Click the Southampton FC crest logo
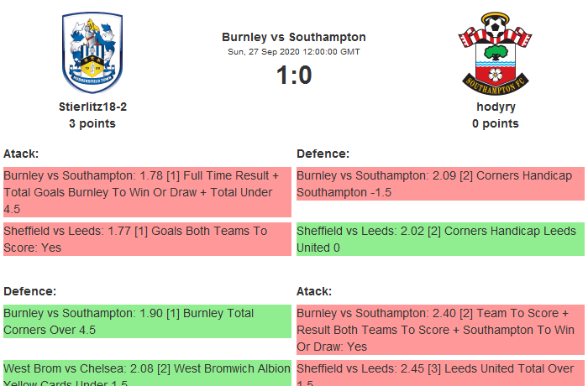 point(495,52)
